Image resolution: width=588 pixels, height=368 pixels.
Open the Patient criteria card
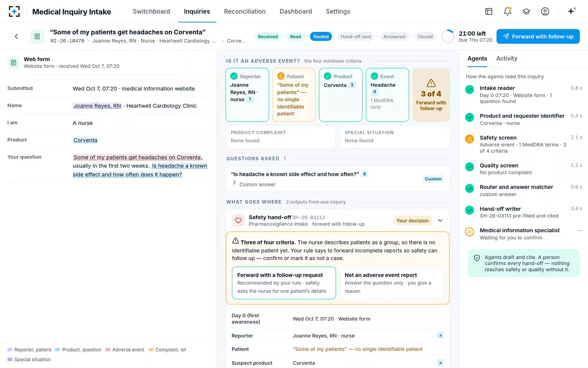tap(294, 95)
